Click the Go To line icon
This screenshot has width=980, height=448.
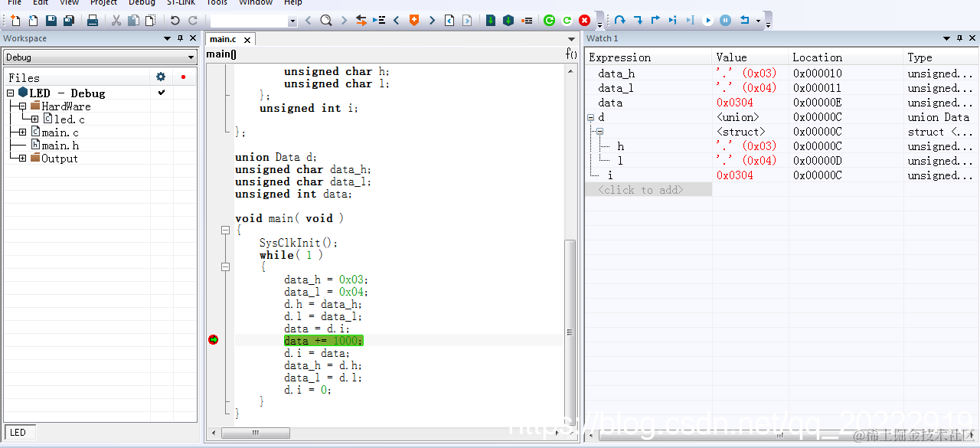pos(379,21)
